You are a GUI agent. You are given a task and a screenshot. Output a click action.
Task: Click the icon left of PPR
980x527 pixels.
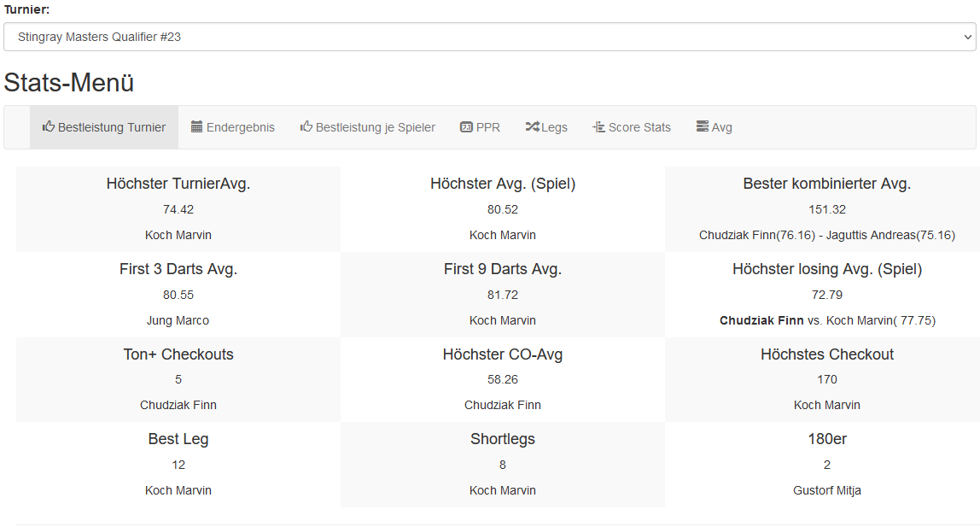click(x=466, y=127)
